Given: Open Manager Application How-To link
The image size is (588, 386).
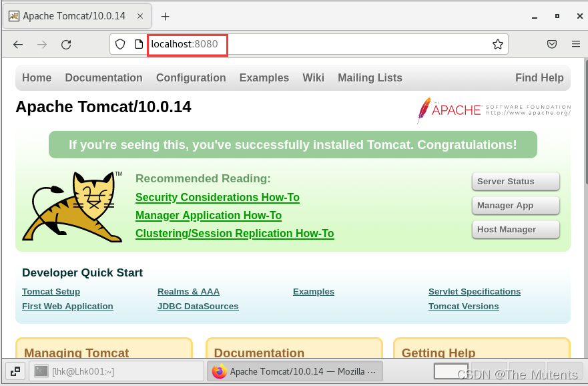Looking at the screenshot, I should tap(208, 215).
